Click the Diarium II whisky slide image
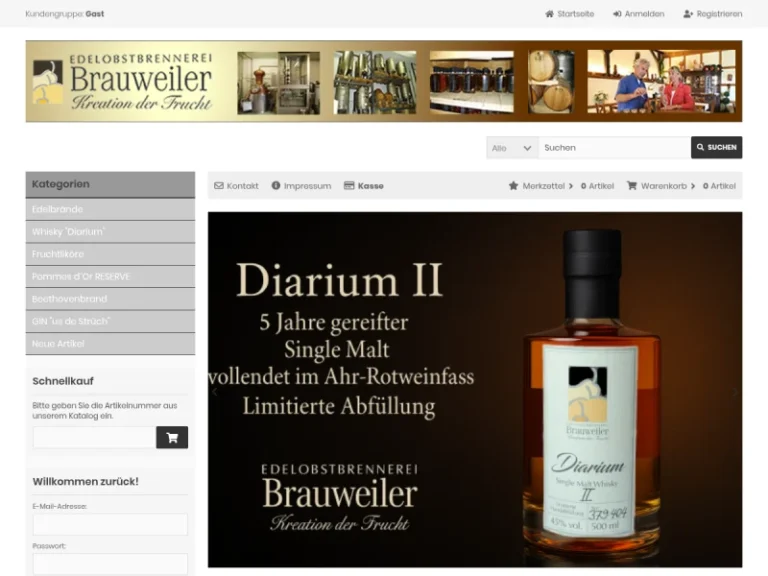768x576 pixels. tap(475, 390)
